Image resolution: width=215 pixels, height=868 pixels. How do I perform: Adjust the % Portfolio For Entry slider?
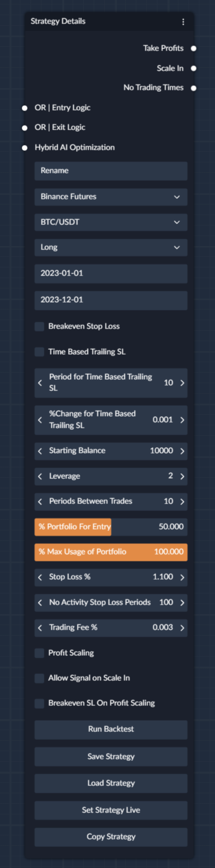[x=111, y=527]
